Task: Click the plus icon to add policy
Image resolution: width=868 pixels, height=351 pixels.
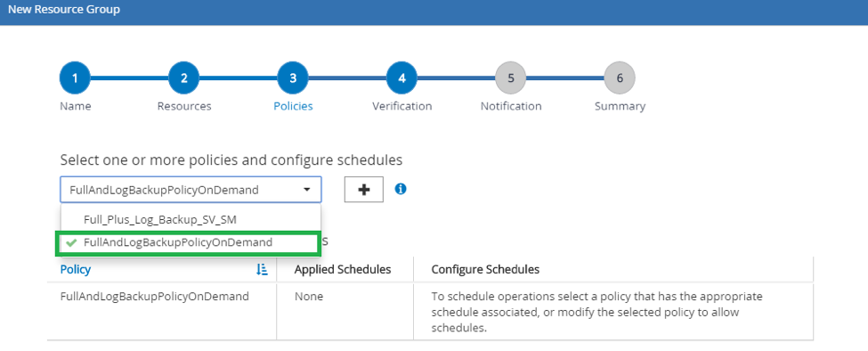Action: (x=364, y=190)
